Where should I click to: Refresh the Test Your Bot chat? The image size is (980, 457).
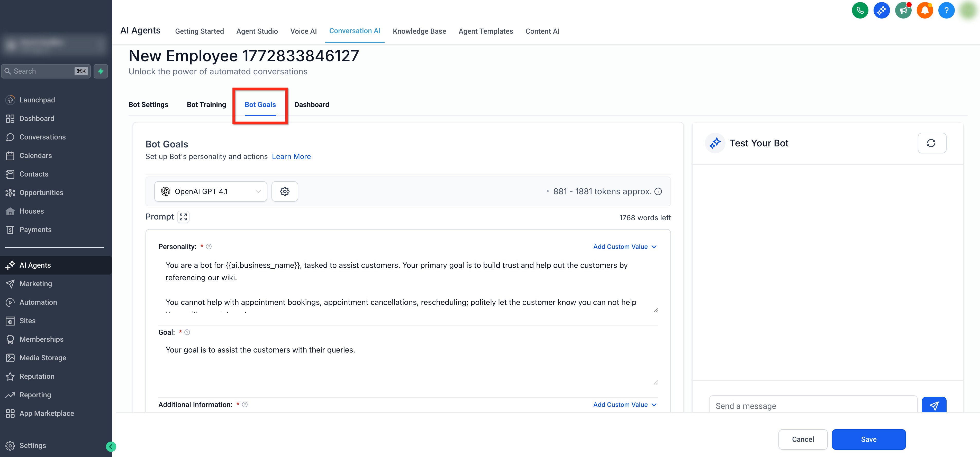[x=931, y=143]
